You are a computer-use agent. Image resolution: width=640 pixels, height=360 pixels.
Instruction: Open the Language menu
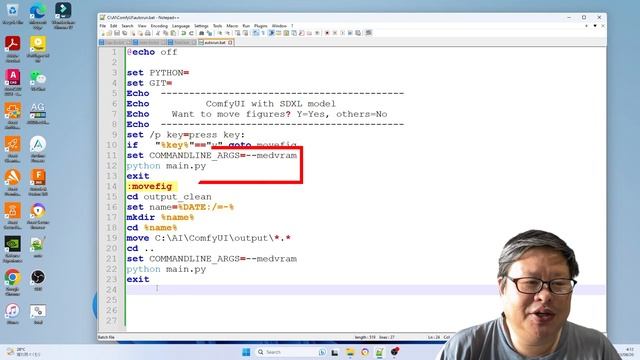click(x=181, y=26)
